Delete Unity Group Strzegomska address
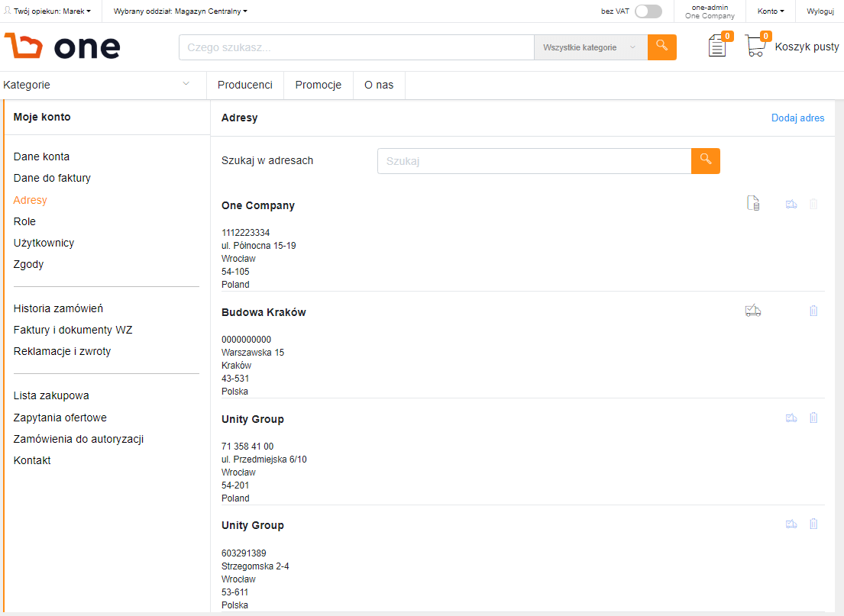The image size is (844, 616). [813, 524]
